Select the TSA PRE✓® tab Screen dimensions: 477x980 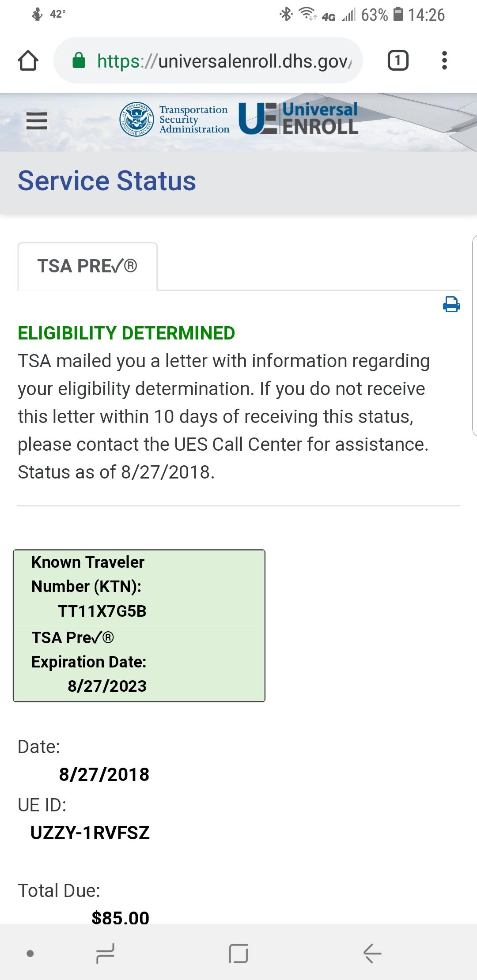coord(87,266)
